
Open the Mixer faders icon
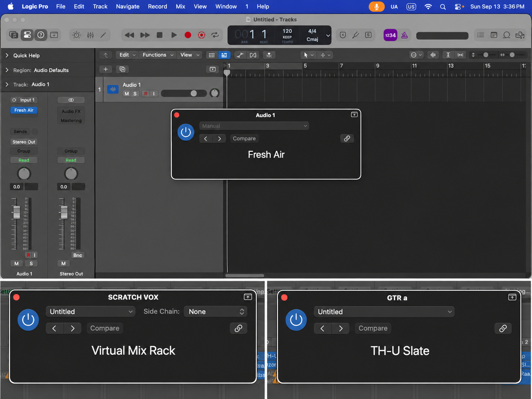click(90, 35)
